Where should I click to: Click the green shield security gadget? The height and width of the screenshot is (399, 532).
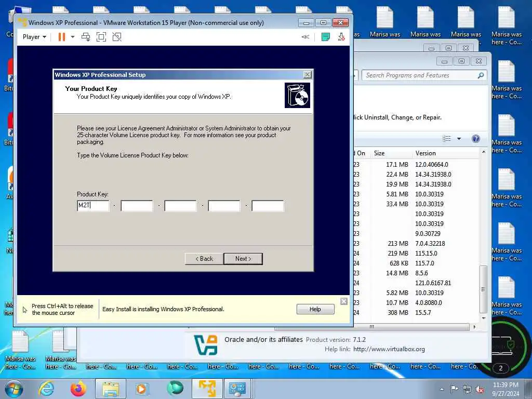(x=510, y=345)
